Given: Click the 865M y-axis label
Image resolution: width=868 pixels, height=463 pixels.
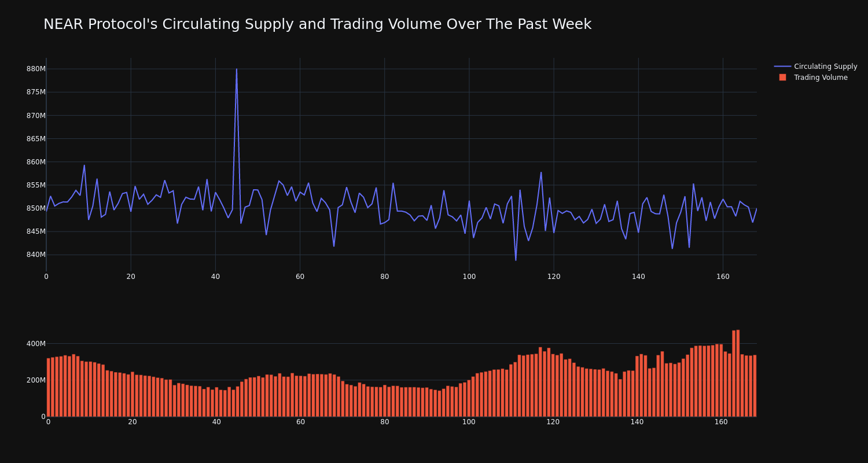Looking at the screenshot, I should pos(36,138).
